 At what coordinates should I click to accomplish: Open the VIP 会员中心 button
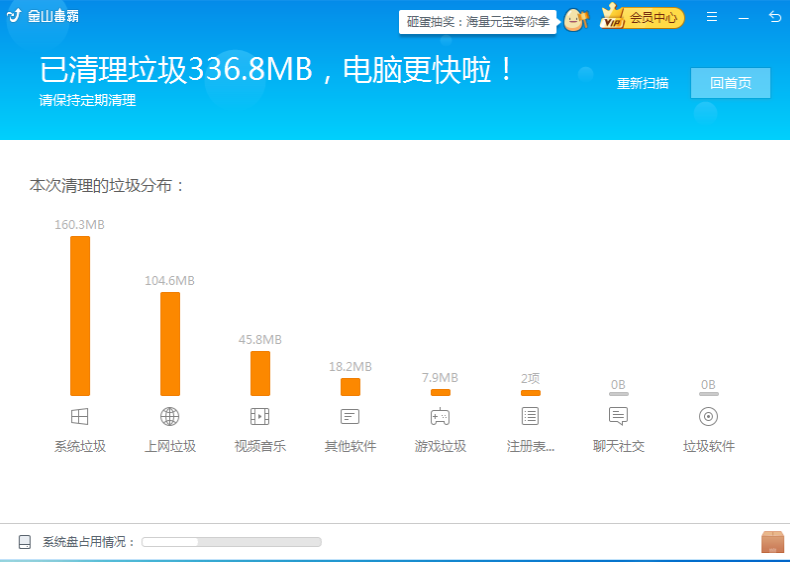pyautogui.click(x=642, y=17)
